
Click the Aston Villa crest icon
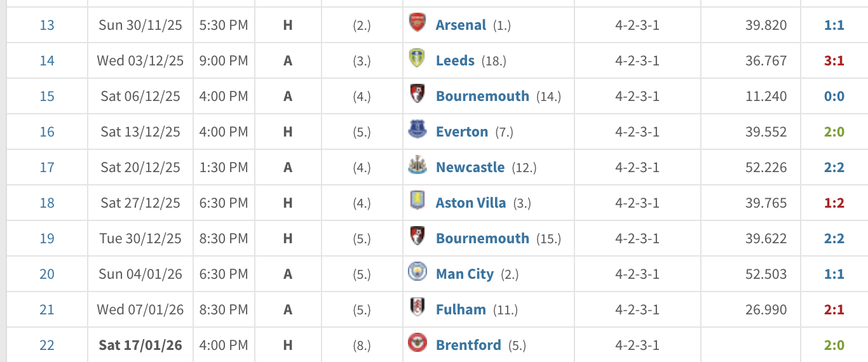click(x=417, y=201)
